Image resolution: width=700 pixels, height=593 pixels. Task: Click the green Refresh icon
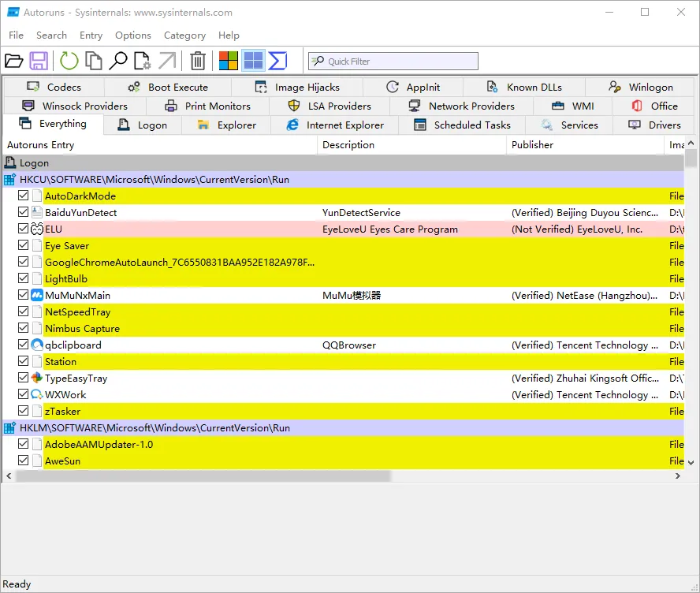point(69,61)
